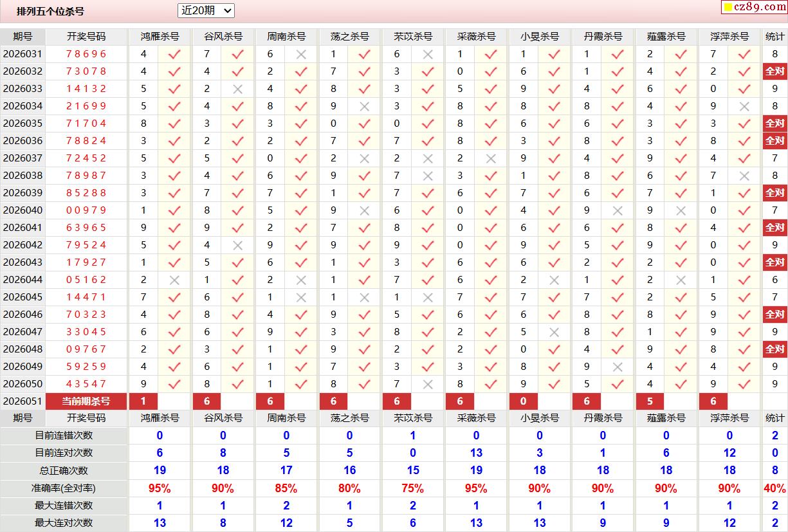This screenshot has width=788, height=532.
Task: Click the cross mark for 谷风杀号 in row 2026033
Action: [x=238, y=89]
